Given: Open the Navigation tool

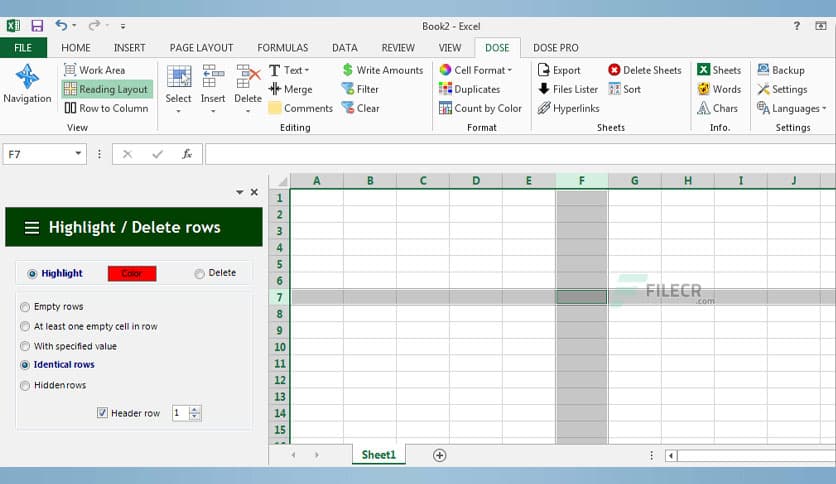Looking at the screenshot, I should [x=27, y=84].
